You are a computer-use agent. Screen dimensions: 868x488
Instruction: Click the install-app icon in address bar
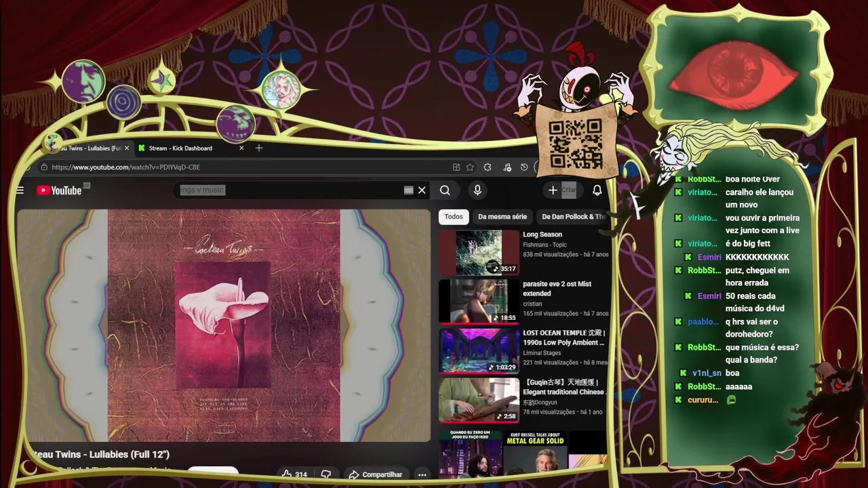click(456, 167)
